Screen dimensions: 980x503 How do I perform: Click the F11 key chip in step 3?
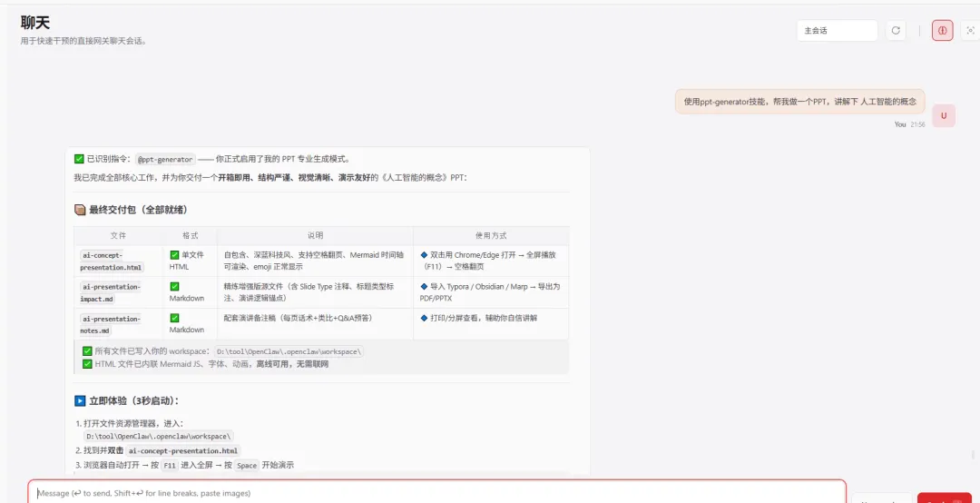pos(170,466)
